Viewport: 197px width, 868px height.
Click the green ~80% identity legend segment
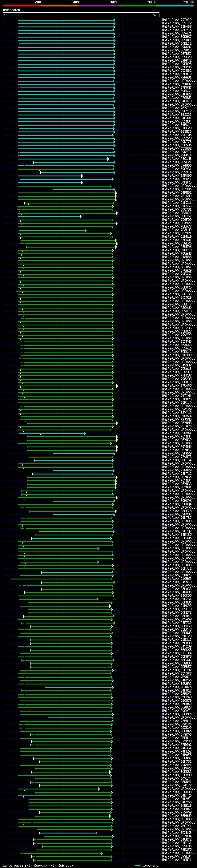(x=137, y=6)
